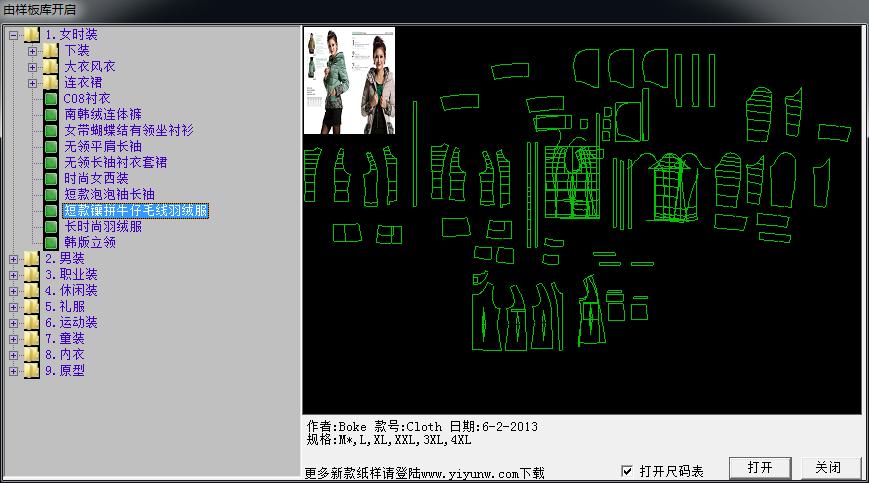Click the down jacket model preview photo
Screen dimensions: 869x483
352,80
